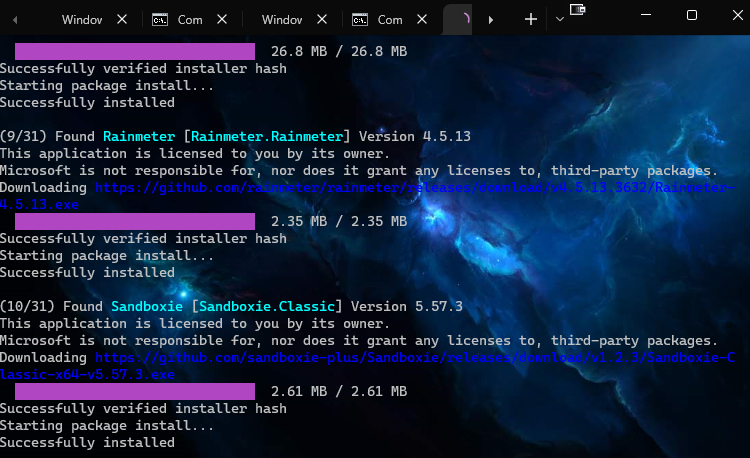Switch to the Windov tab between the Com tabs
Viewport: 750px width, 458px height.
282,20
